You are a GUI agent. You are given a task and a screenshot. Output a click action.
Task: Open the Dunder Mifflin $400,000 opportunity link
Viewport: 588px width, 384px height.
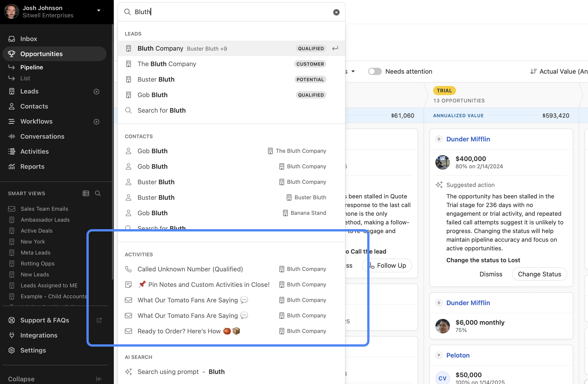click(468, 139)
